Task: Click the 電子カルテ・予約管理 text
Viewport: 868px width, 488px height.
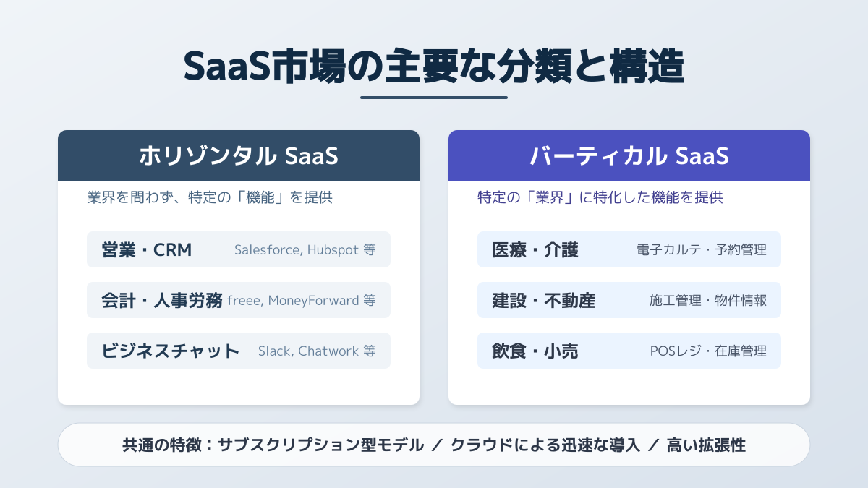Action: point(701,250)
